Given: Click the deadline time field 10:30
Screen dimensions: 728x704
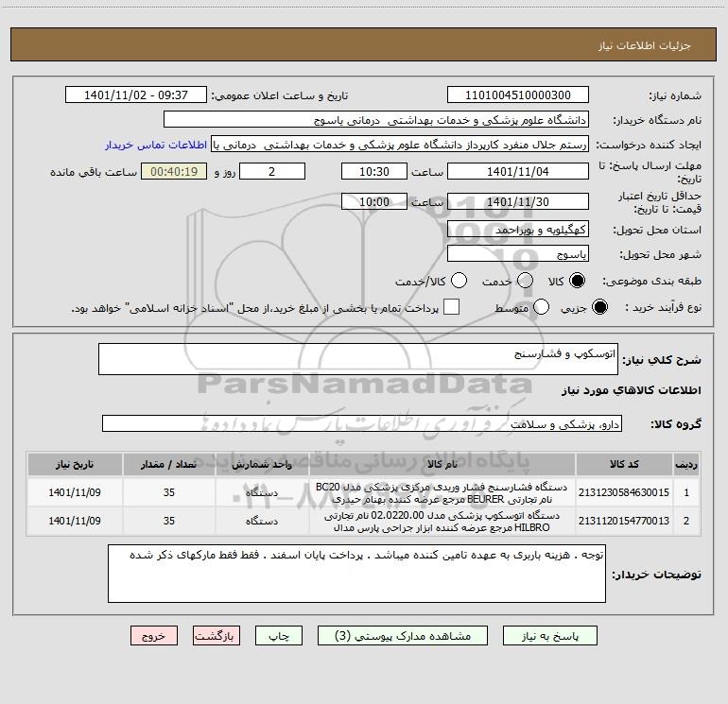Looking at the screenshot, I should click(x=374, y=172).
